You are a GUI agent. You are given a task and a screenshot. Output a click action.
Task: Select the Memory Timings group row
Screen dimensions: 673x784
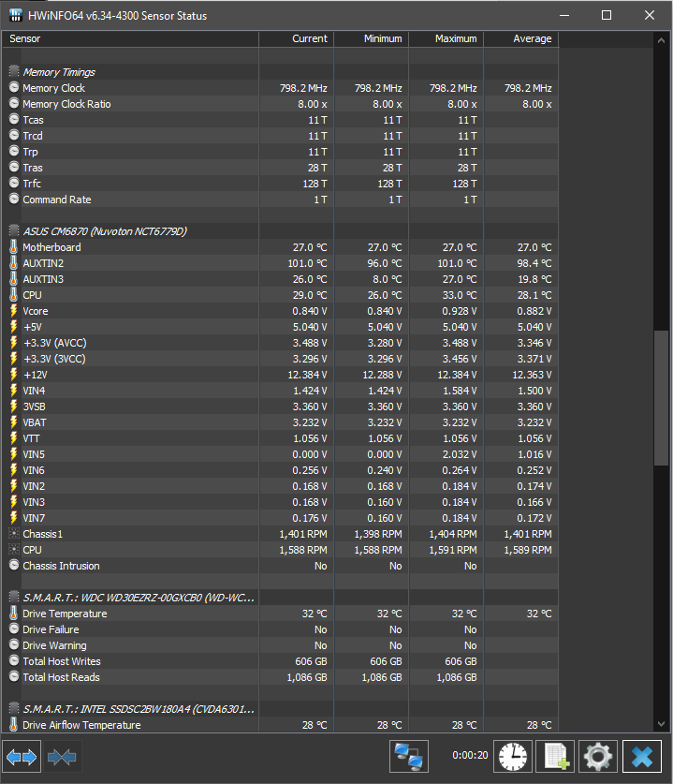click(280, 72)
